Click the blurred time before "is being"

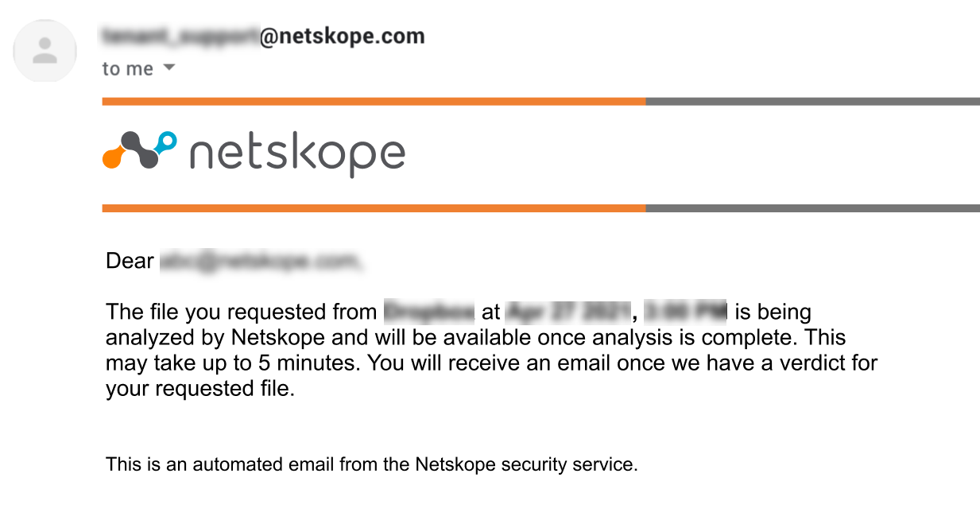685,312
